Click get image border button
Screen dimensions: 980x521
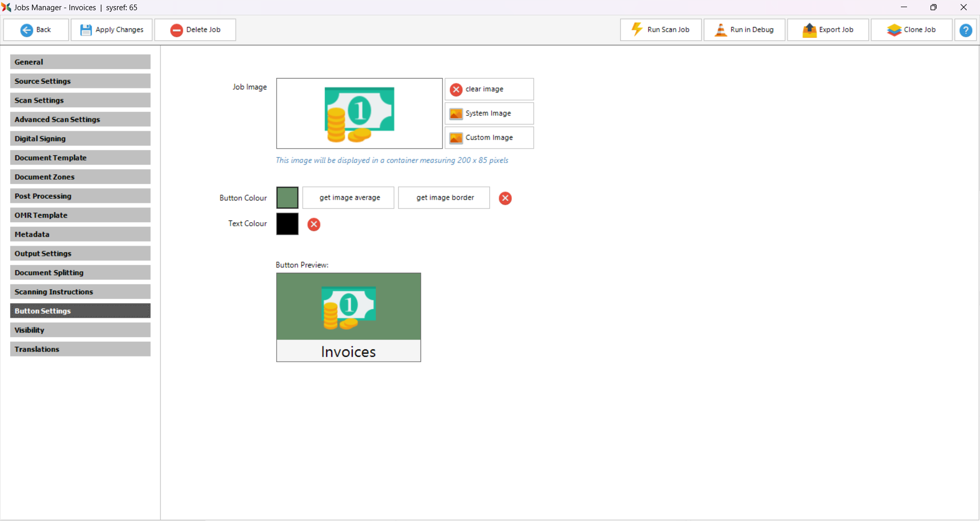click(444, 198)
